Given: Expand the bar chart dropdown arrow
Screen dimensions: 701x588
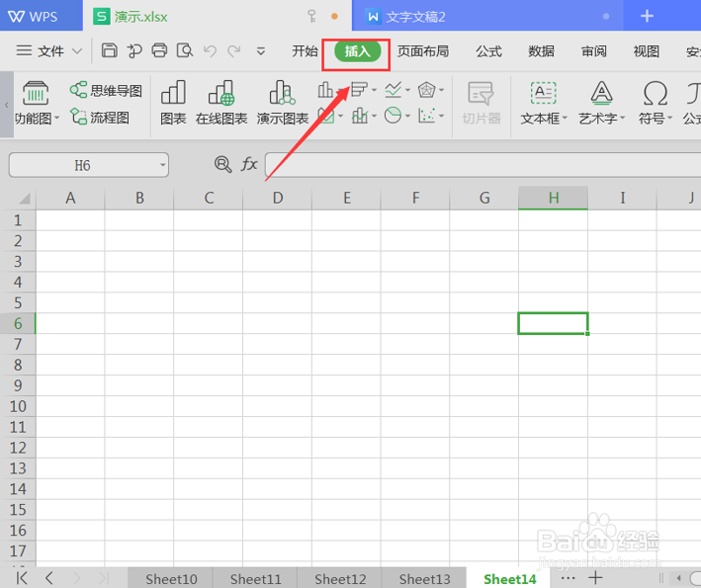Looking at the screenshot, I should (x=374, y=90).
